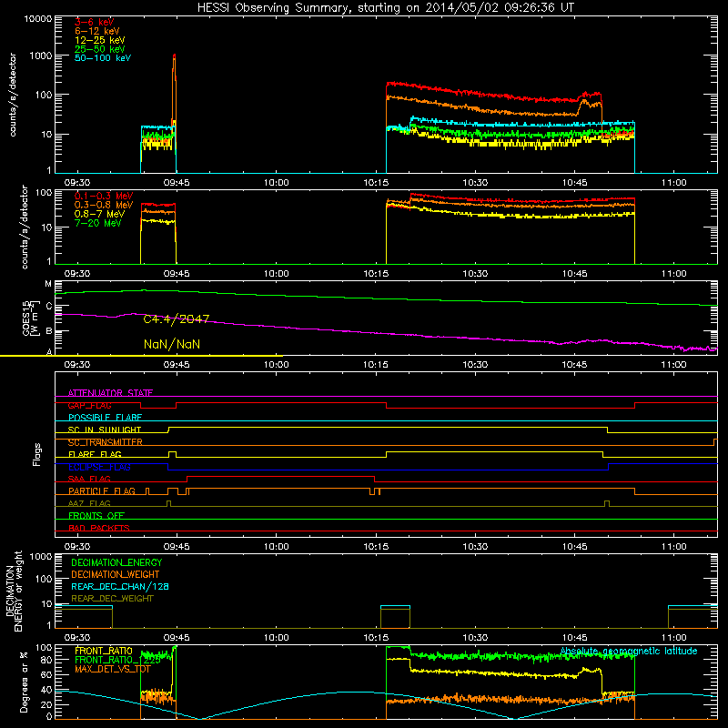The height and width of the screenshot is (728, 728).
Task: Select the BAD_PACKETS flag label
Action: (x=99, y=528)
